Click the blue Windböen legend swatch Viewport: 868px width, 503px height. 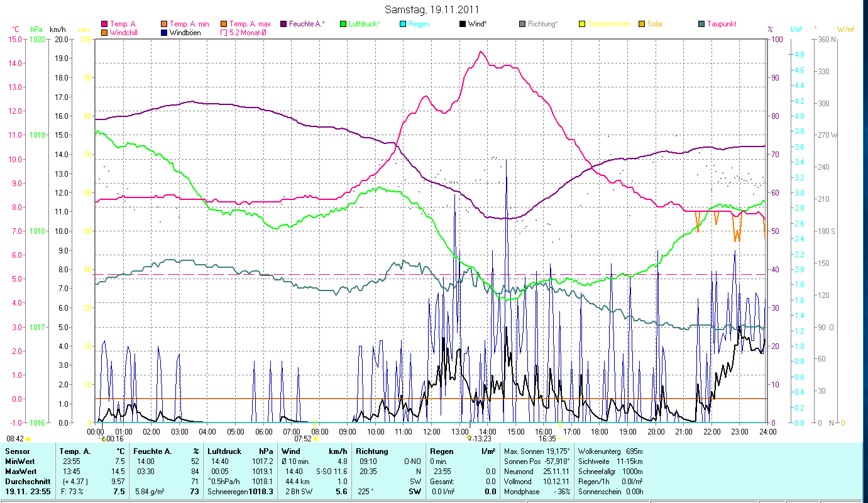[165, 32]
